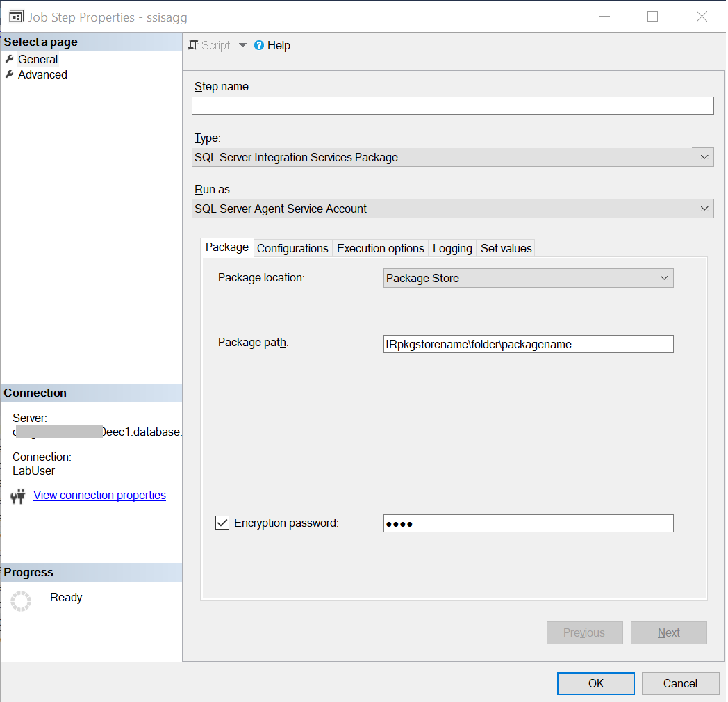This screenshot has height=702, width=728.
Task: Open the Run as dropdown
Action: (x=453, y=209)
